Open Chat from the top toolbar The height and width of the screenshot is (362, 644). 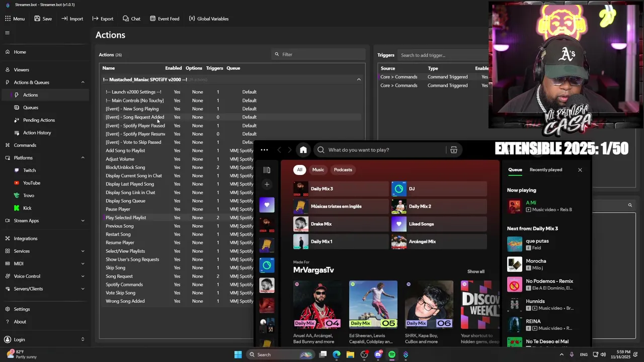tap(131, 19)
